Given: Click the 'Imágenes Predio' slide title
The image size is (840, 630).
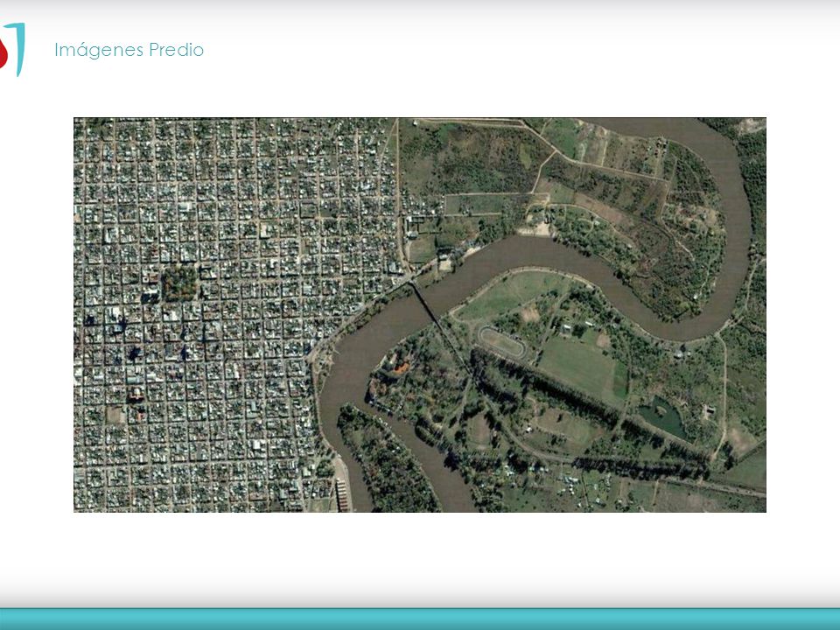Looking at the screenshot, I should pyautogui.click(x=129, y=50).
